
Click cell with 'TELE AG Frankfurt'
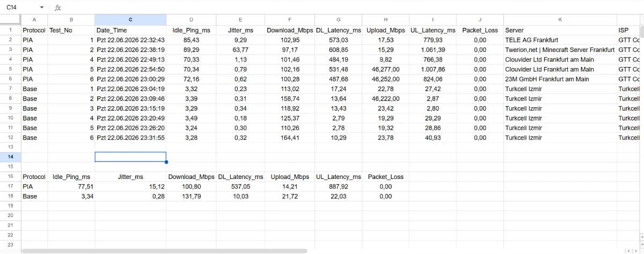(560, 40)
